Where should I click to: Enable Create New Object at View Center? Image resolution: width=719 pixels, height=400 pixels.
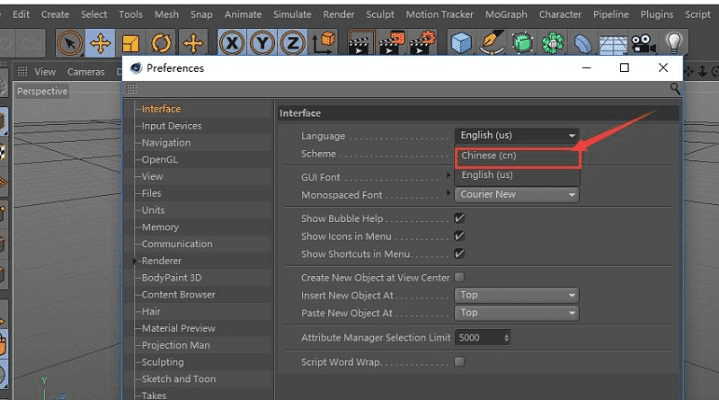(x=459, y=277)
